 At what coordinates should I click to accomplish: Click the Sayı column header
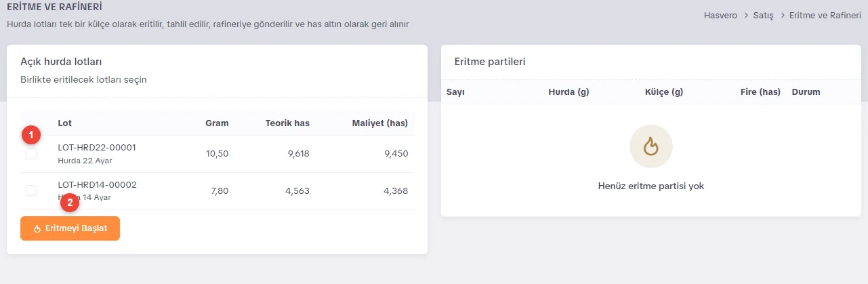tap(455, 92)
